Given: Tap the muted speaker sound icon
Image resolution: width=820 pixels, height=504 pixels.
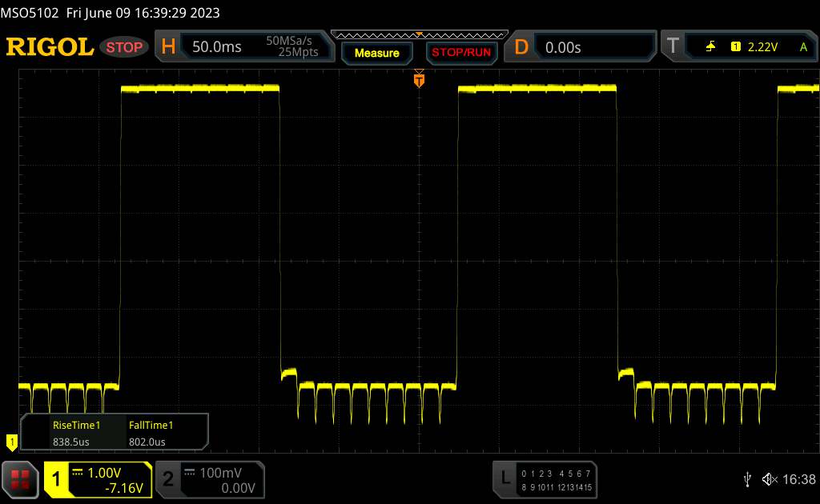Looking at the screenshot, I should [x=769, y=478].
